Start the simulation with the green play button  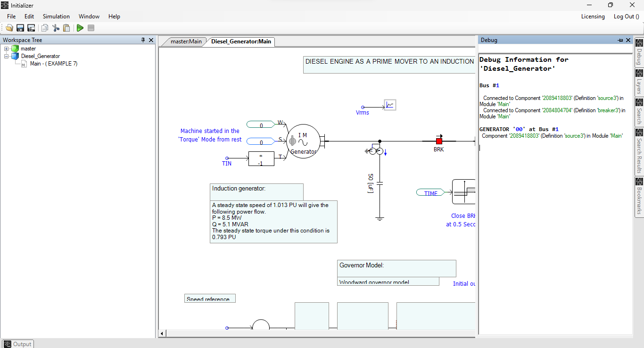coord(80,28)
